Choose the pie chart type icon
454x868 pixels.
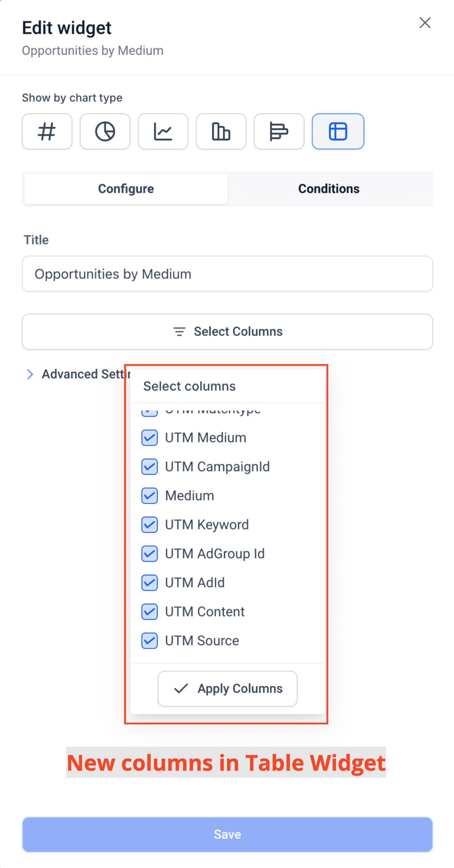(x=105, y=132)
